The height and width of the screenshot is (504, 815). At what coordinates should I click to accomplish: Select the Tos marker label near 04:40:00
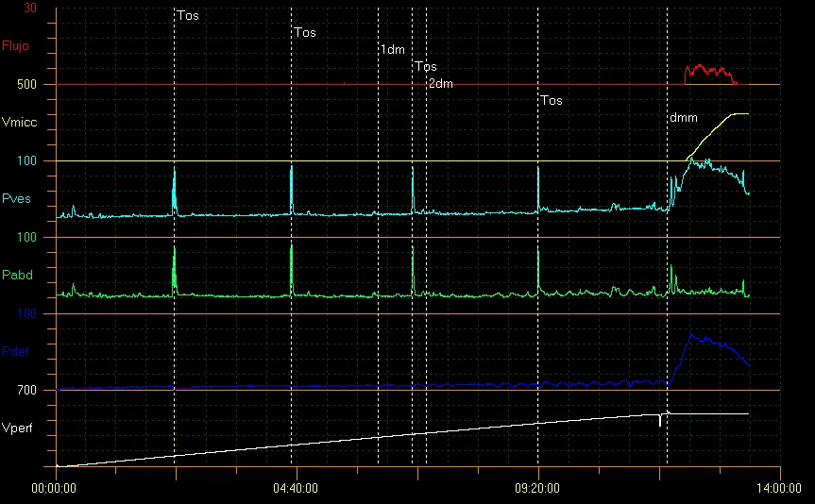tap(305, 33)
